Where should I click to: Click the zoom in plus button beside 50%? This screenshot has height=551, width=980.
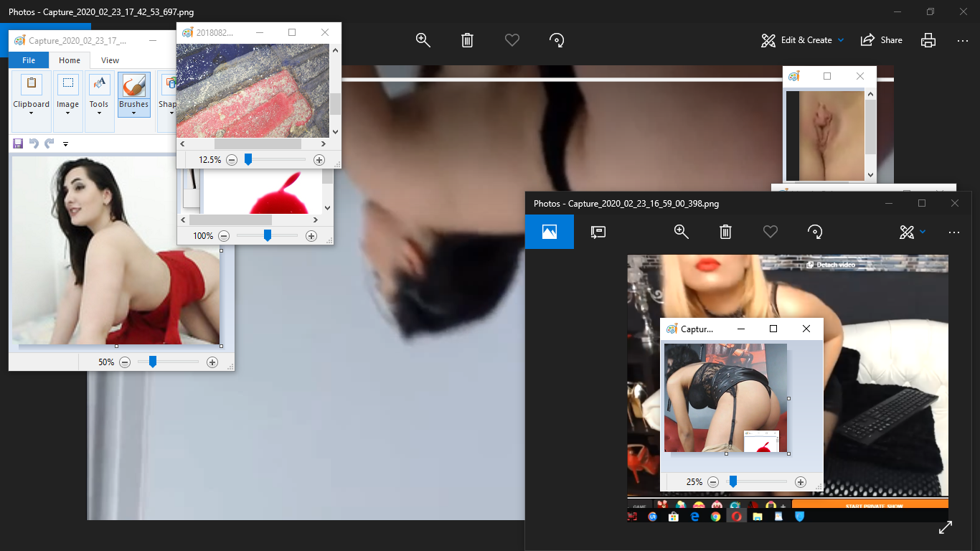point(212,362)
